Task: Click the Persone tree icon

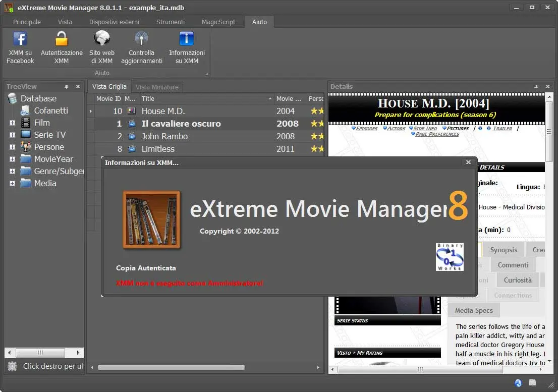Action: (x=26, y=146)
